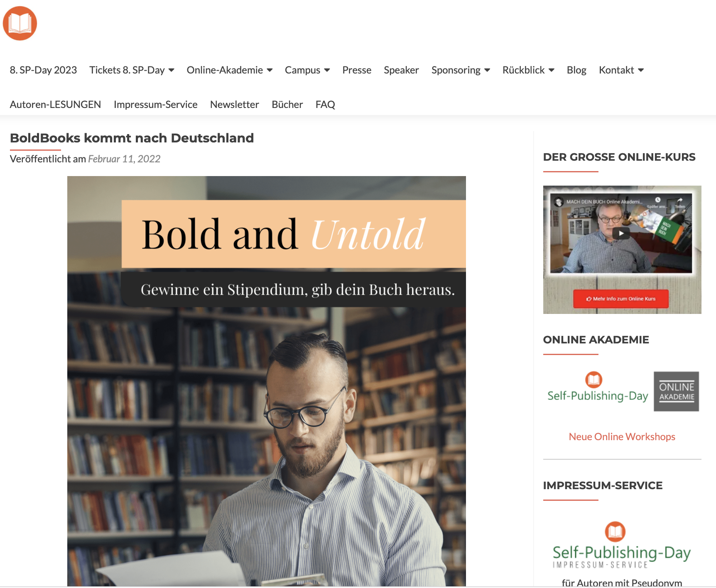Open the Bold and Untold article image
Screen dimensions: 716x588
[x=267, y=381]
